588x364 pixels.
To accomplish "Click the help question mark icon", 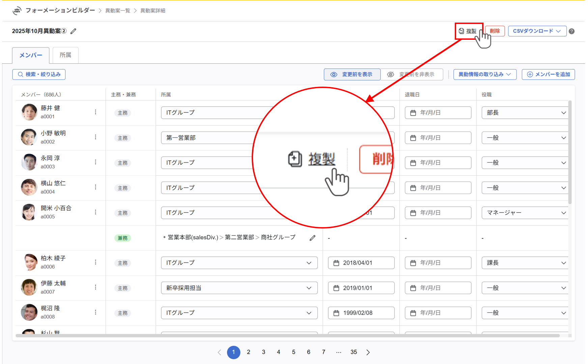I will (571, 31).
